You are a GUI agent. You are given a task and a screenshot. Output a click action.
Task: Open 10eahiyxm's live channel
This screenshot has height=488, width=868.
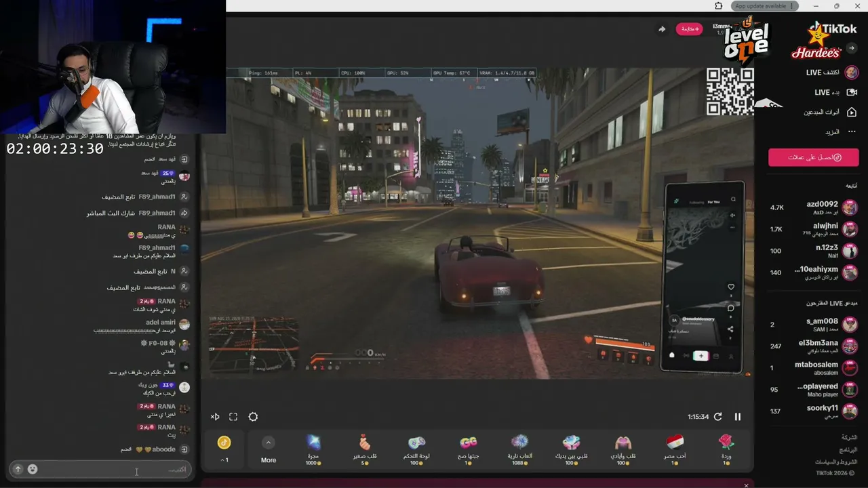click(814, 272)
